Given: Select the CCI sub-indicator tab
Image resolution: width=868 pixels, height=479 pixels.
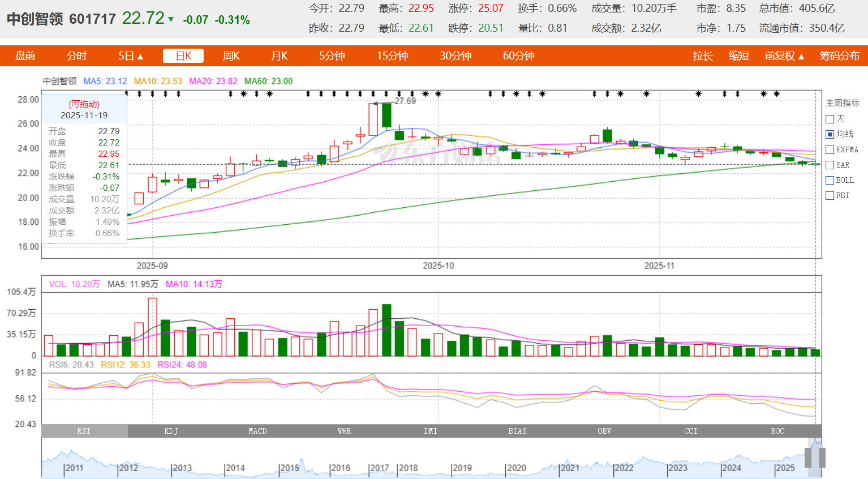Looking at the screenshot, I should click(691, 431).
